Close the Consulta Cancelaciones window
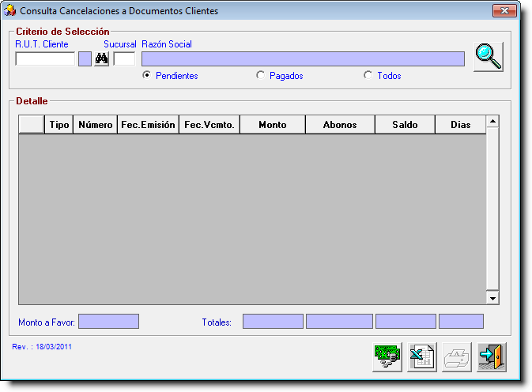The image size is (532, 392). (504, 10)
